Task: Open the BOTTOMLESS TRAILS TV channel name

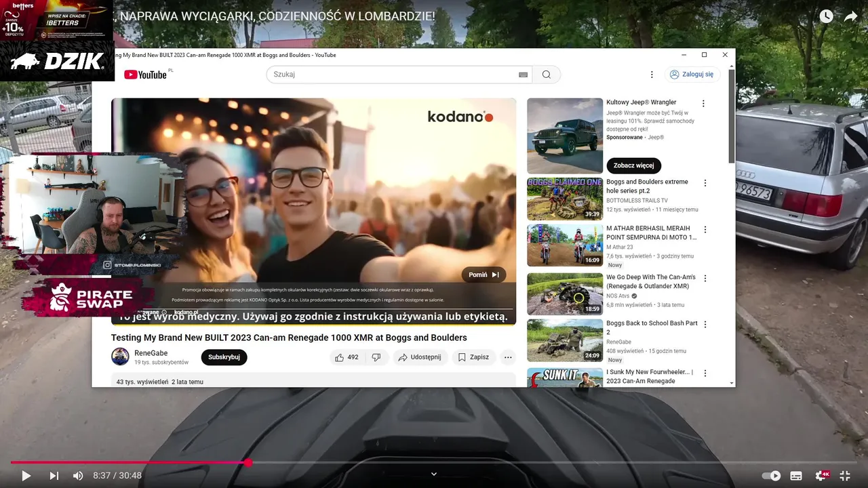Action: point(637,201)
